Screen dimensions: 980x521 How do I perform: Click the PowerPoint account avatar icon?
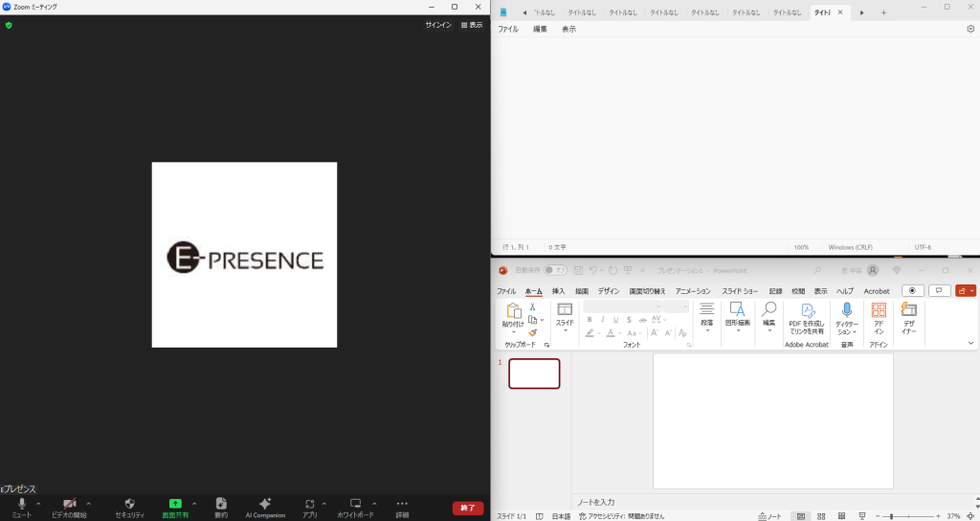[873, 271]
